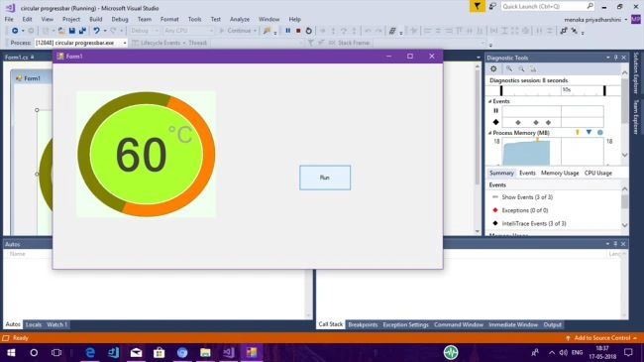
Task: Click IntelliTrace Events (3 of 3) link
Action: tap(534, 223)
